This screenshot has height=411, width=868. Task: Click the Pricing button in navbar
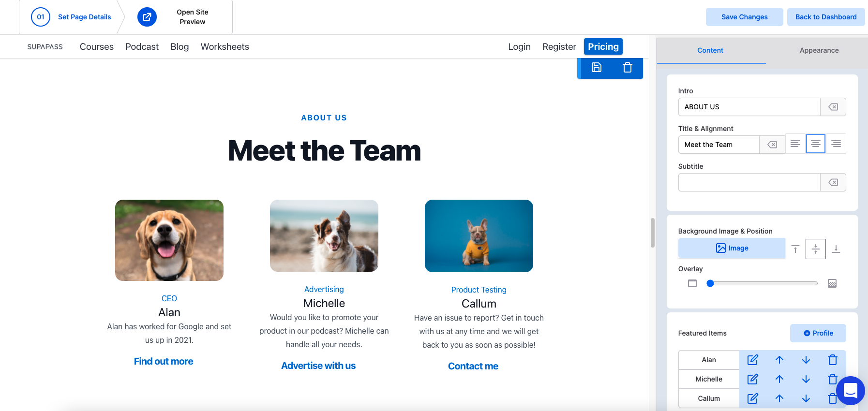(x=603, y=47)
